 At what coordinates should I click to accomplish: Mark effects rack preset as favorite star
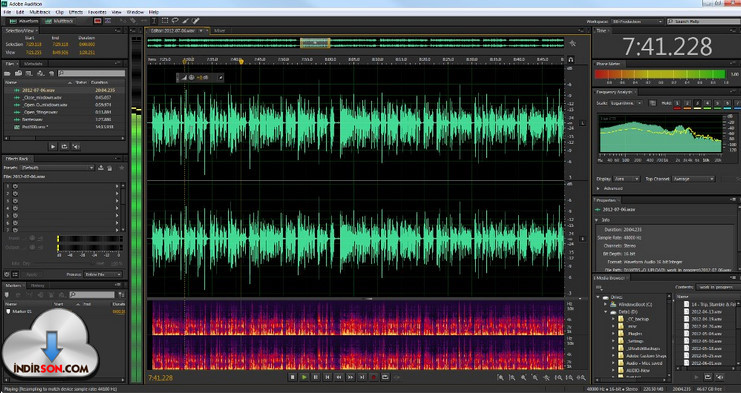click(121, 168)
